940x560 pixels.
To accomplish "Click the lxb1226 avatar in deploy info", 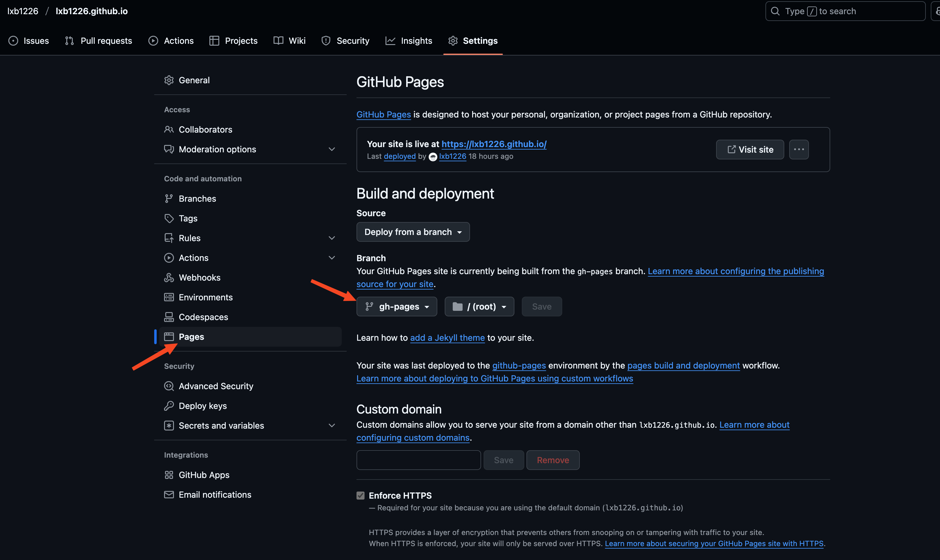I will 433,157.
